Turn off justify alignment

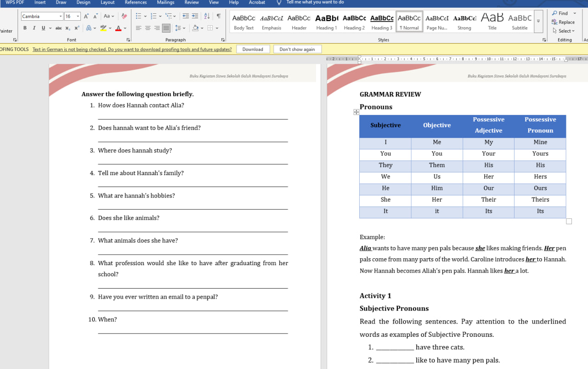166,28
